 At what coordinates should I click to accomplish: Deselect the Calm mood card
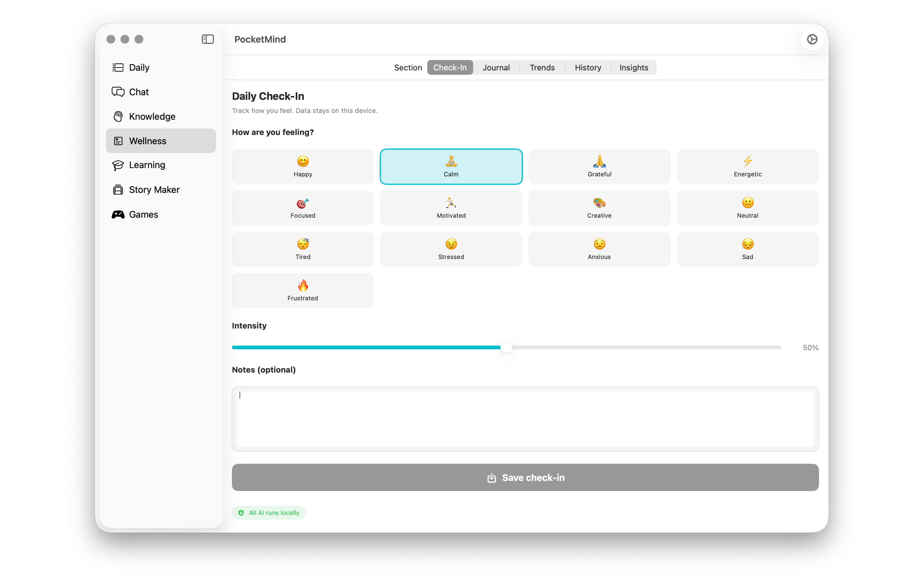click(x=451, y=167)
